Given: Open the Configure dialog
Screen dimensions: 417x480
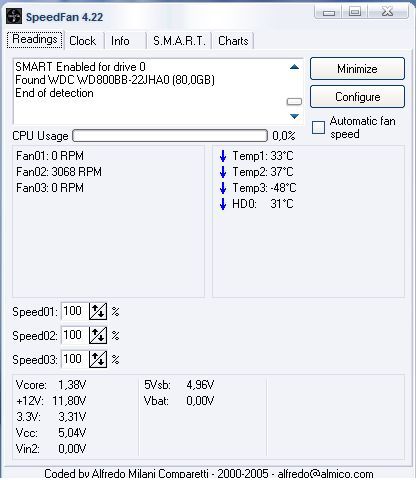Looking at the screenshot, I should pyautogui.click(x=357, y=97).
